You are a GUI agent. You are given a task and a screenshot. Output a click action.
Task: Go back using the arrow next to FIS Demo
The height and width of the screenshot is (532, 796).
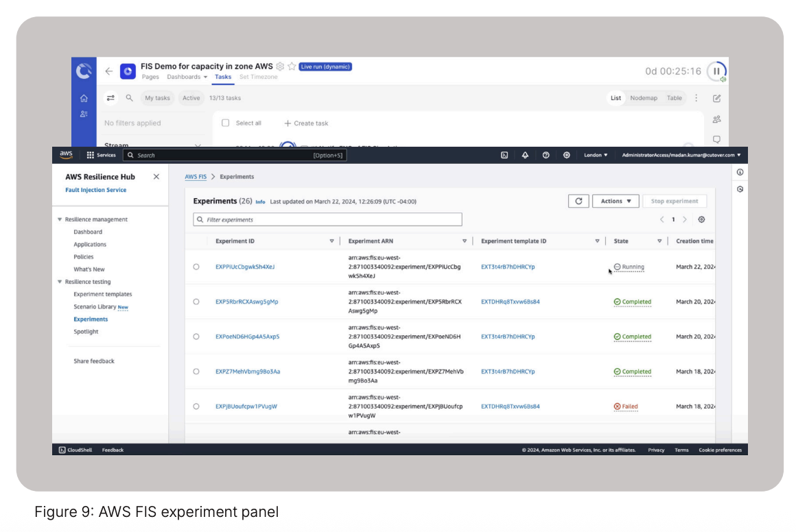click(108, 71)
